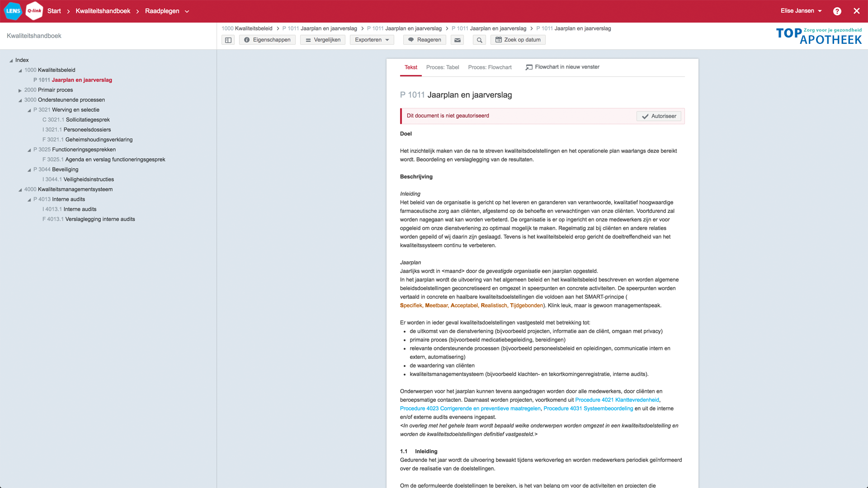
Task: Click the Kwaliteitshandboek sidebar heading
Action: click(34, 36)
